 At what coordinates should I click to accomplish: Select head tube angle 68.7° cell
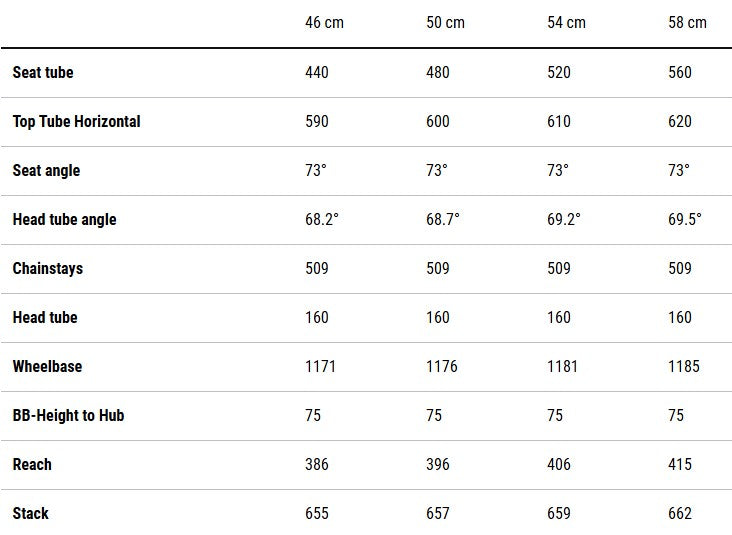click(x=443, y=219)
